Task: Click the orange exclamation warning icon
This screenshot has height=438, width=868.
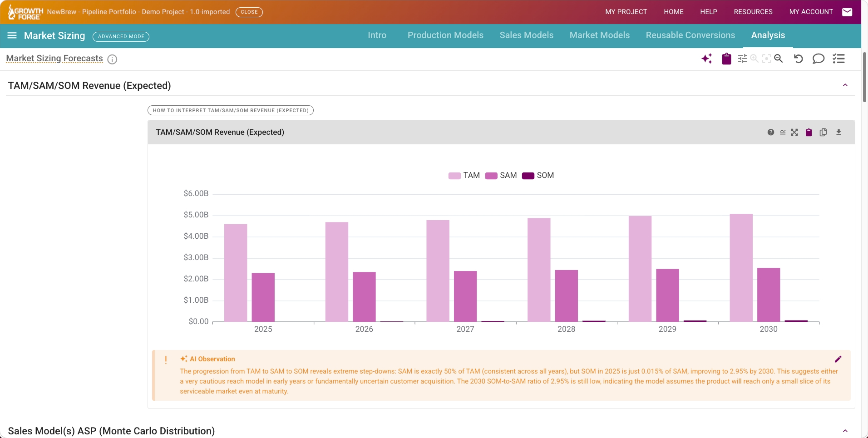Action: tap(166, 360)
